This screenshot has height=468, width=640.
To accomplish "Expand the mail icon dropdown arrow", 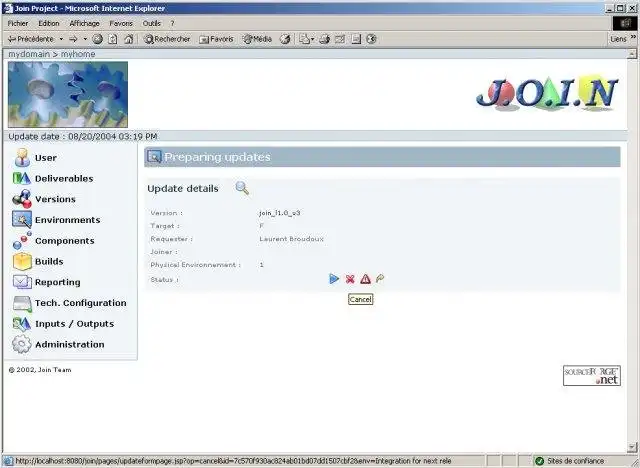I will 313,39.
